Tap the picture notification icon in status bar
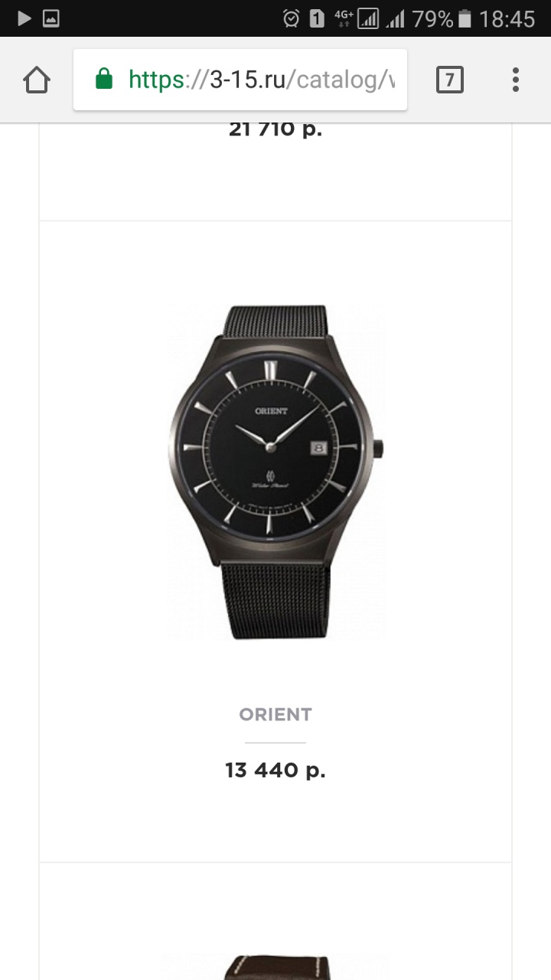The width and height of the screenshot is (551, 980). point(51,18)
